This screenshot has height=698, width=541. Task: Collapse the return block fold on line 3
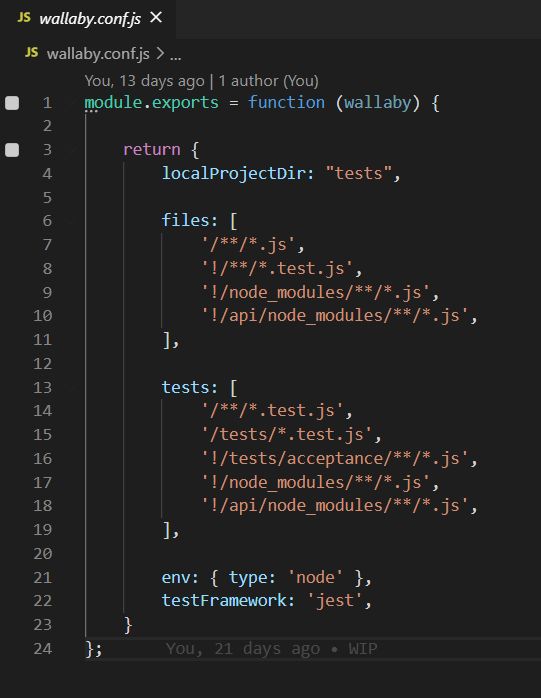71,150
